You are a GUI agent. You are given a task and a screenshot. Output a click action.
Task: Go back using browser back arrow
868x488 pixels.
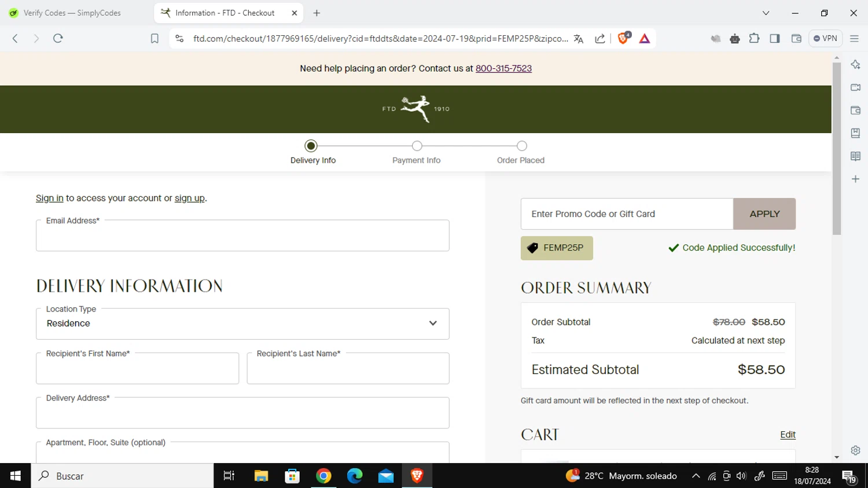click(15, 39)
